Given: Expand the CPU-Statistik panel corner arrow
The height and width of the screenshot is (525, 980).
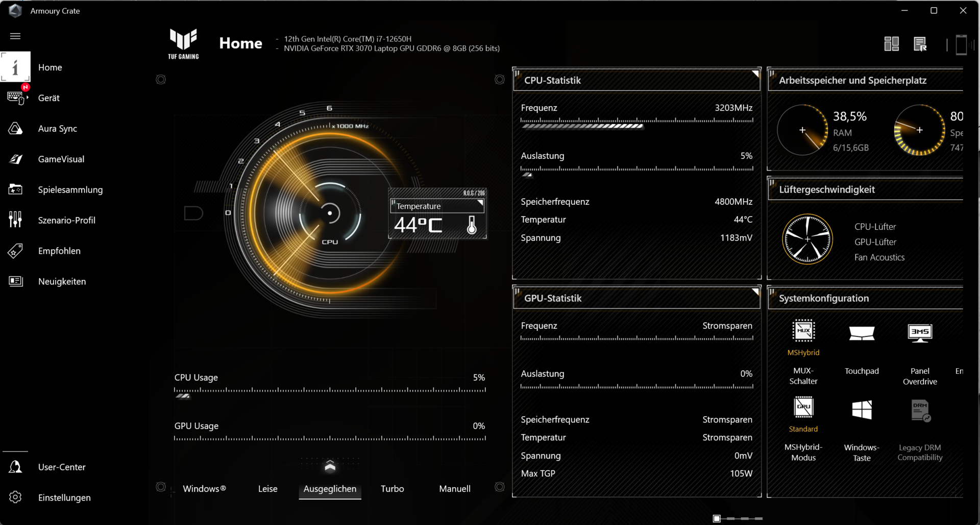Looking at the screenshot, I should coord(755,74).
